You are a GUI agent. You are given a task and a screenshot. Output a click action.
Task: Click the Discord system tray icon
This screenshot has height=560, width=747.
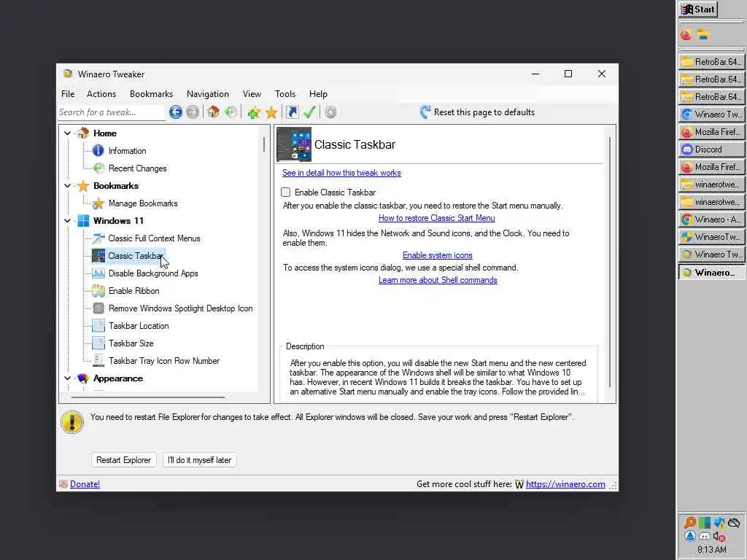704,536
